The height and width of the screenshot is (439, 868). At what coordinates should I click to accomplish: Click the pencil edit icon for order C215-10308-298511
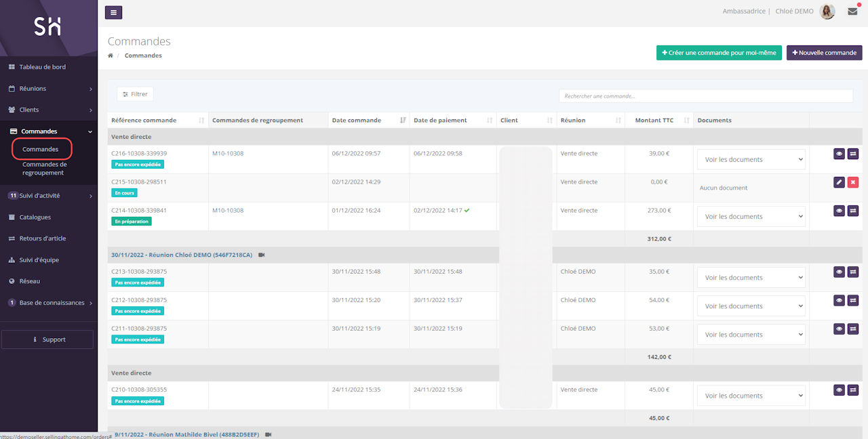[x=839, y=182]
